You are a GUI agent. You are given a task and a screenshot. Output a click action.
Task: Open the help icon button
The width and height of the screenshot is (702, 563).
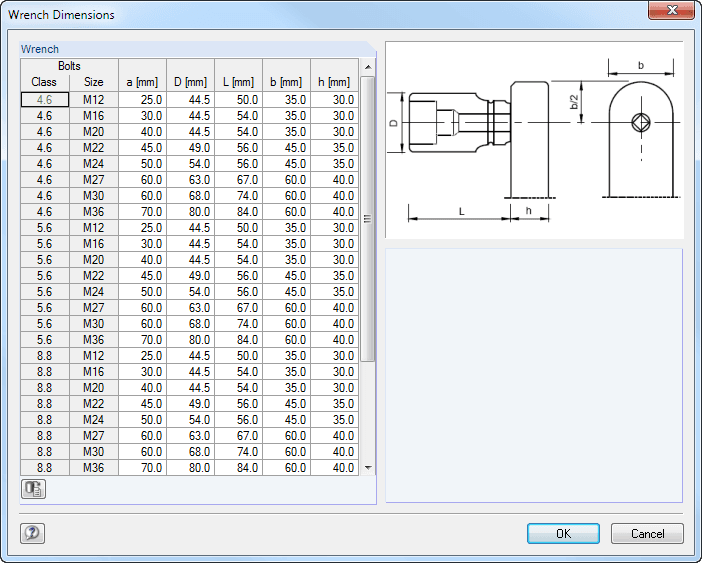click(x=32, y=533)
